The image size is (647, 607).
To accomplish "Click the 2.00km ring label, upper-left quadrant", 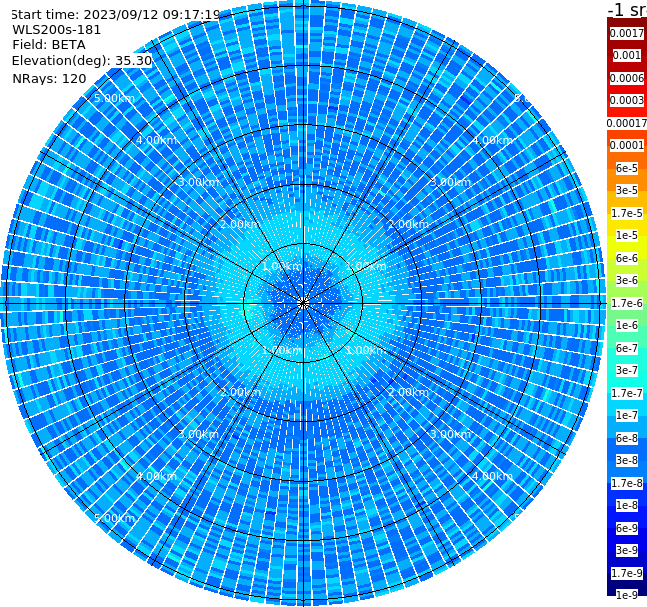I will click(241, 224).
